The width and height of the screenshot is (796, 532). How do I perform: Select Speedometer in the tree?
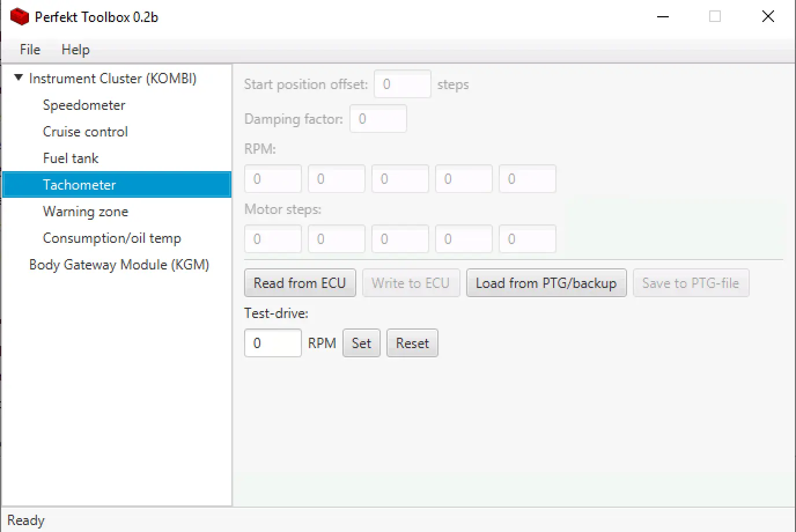tap(84, 105)
